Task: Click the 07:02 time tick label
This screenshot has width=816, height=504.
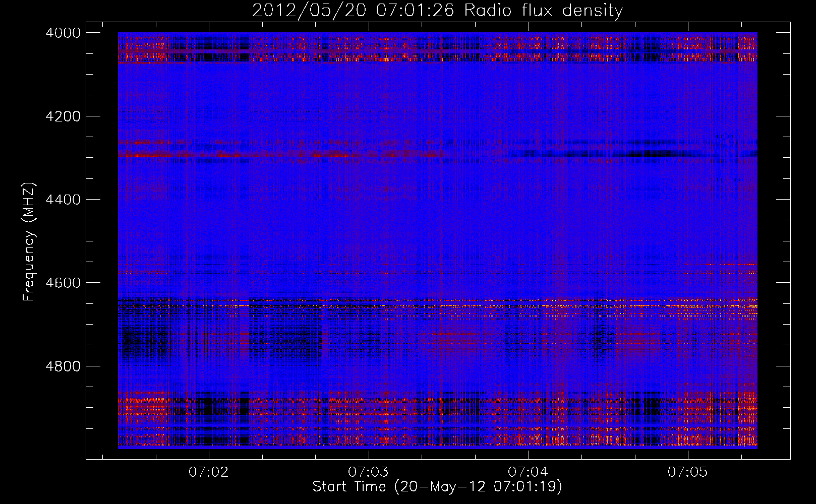Action: (209, 472)
